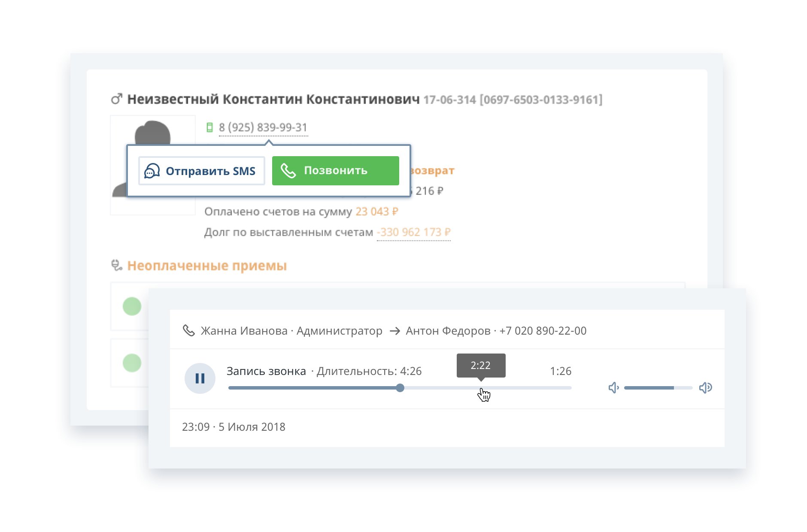Toggle pause on the call recording player
This screenshot has height=532, width=807.
pyautogui.click(x=199, y=378)
